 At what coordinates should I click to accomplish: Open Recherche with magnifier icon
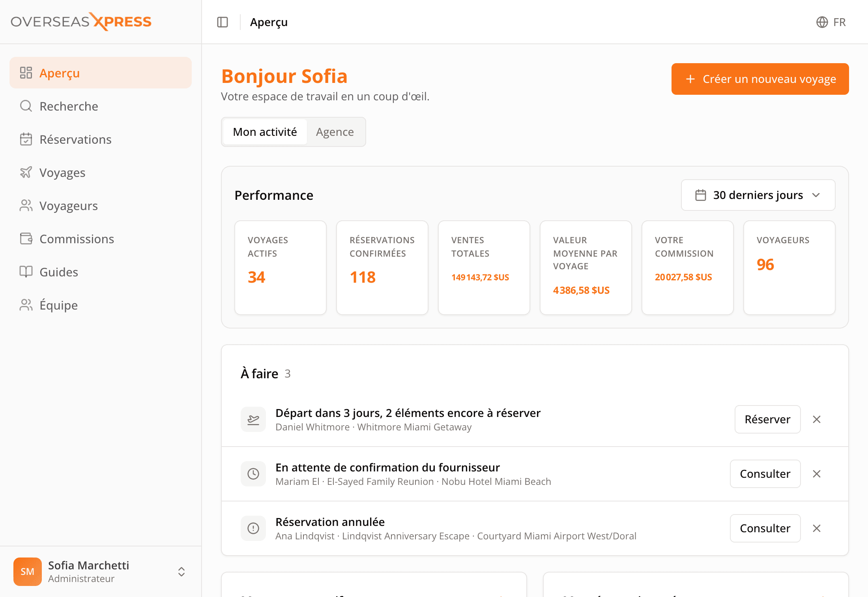click(26, 106)
